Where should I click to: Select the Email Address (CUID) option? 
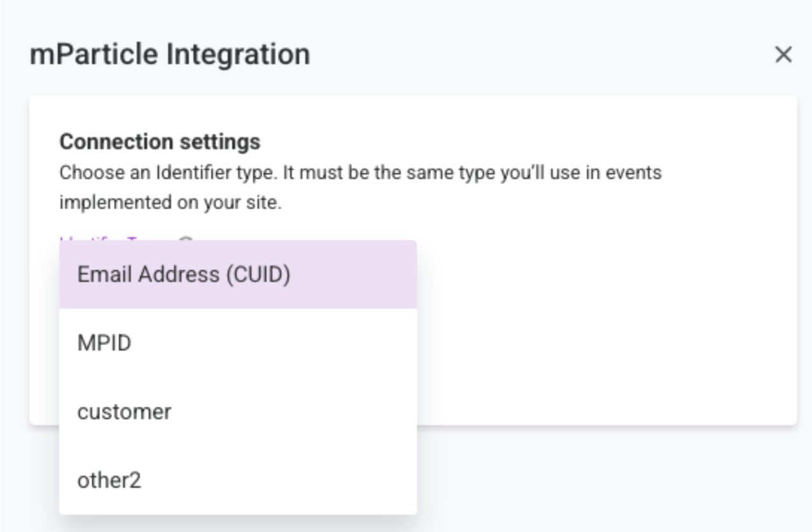coord(238,274)
